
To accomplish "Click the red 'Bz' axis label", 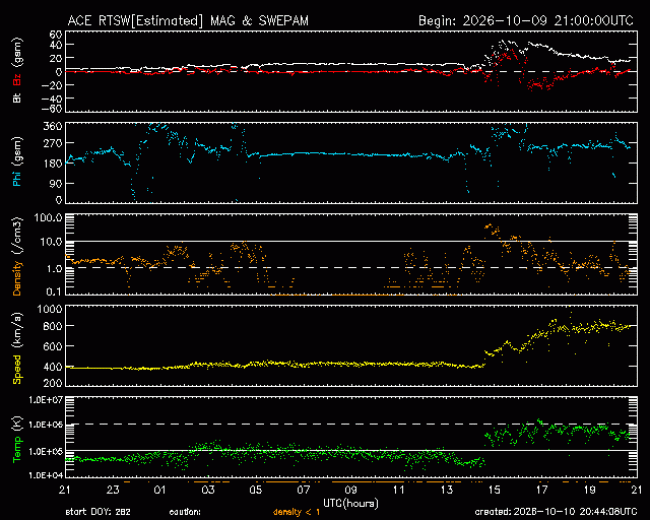I will [17, 80].
